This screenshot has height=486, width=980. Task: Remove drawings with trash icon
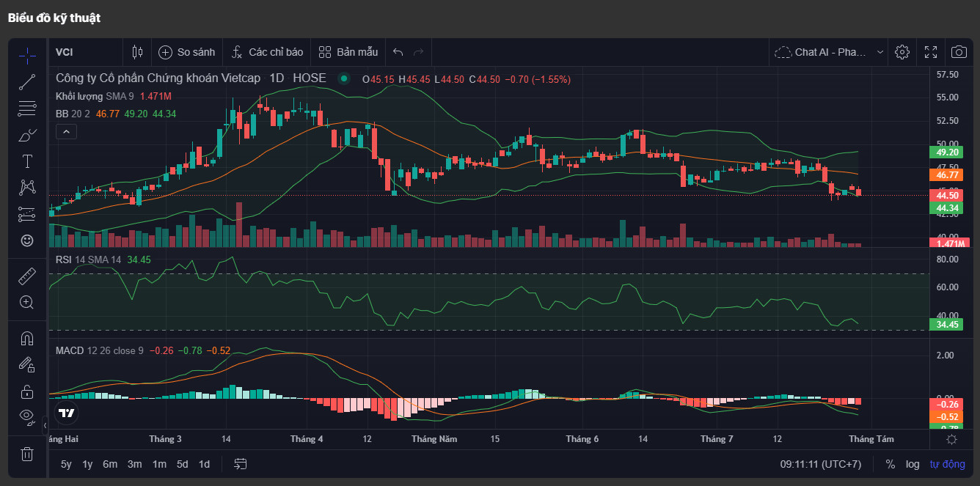point(27,454)
